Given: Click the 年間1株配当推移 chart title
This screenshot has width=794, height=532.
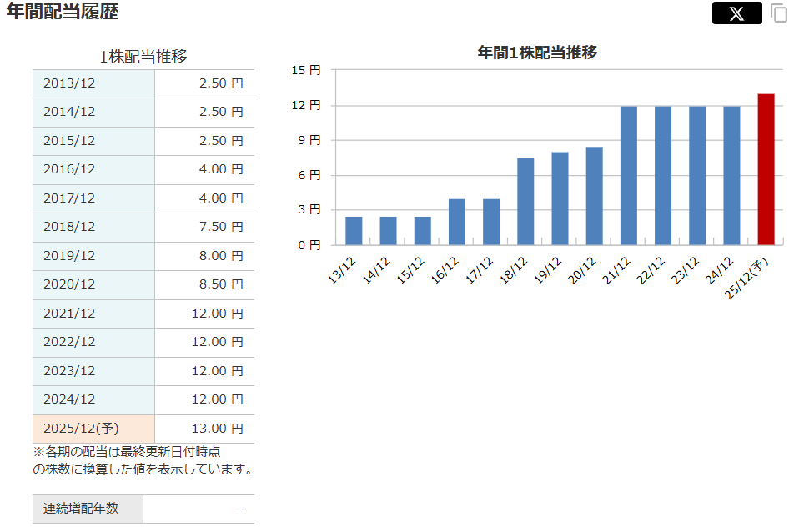Looking at the screenshot, I should coord(537,53).
